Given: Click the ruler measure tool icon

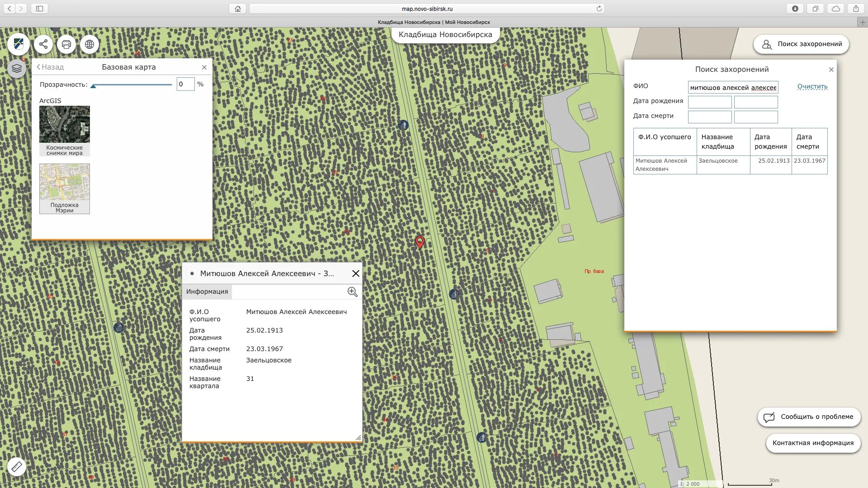Looking at the screenshot, I should pyautogui.click(x=17, y=466).
